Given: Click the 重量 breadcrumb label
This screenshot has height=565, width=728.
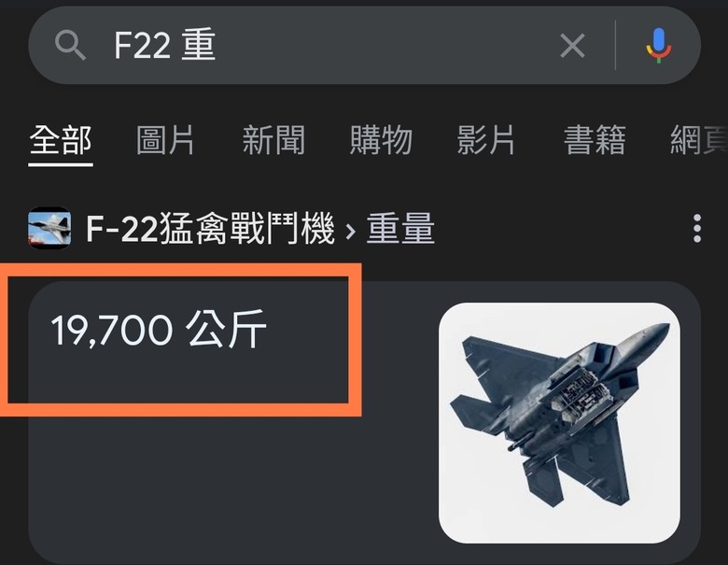Looking at the screenshot, I should pos(400,228).
